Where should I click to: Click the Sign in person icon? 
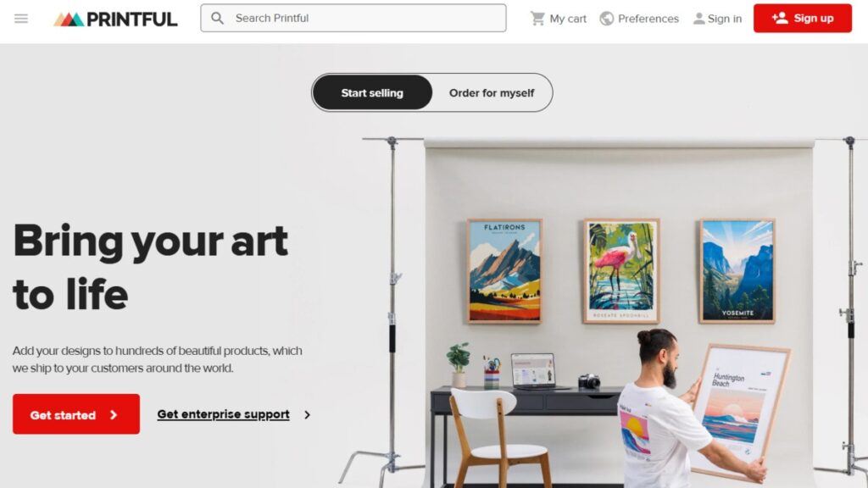(698, 19)
